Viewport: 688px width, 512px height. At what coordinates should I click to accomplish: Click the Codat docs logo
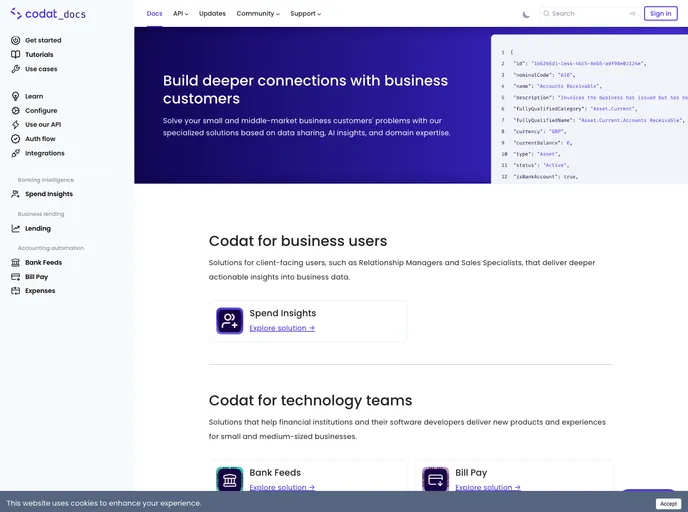coord(48,14)
